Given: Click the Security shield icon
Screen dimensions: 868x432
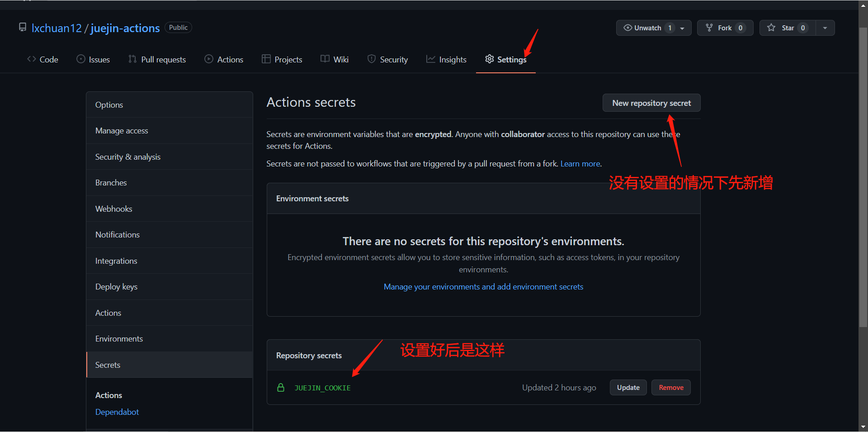Looking at the screenshot, I should point(372,59).
